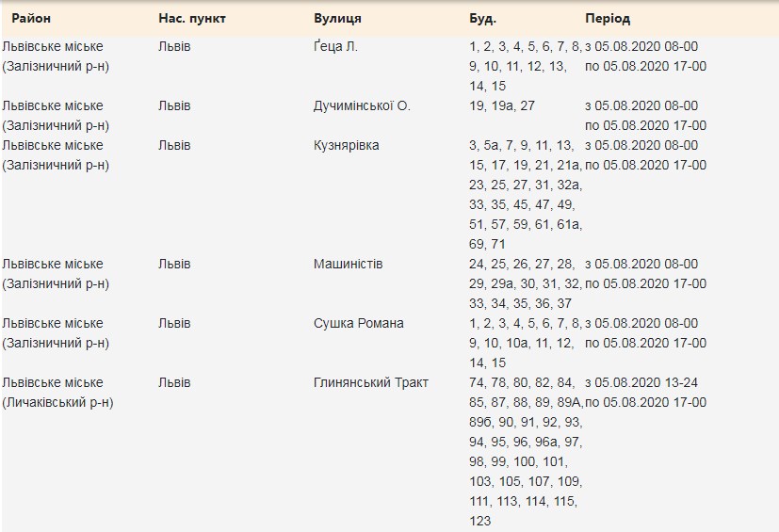Select the Дучимінської О. street cell
The width and height of the screenshot is (779, 532).
362,105
